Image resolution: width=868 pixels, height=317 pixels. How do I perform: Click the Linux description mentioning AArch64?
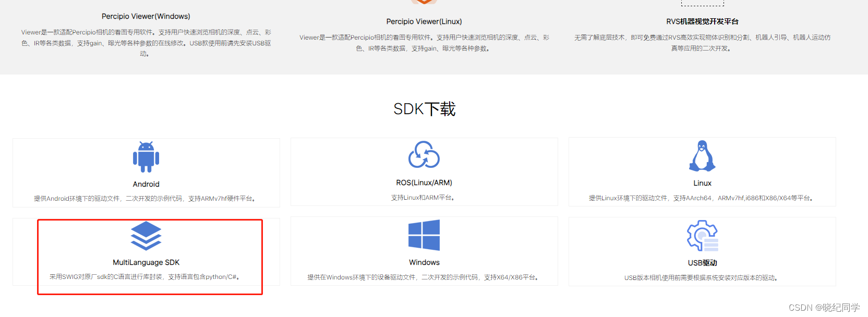click(x=702, y=198)
